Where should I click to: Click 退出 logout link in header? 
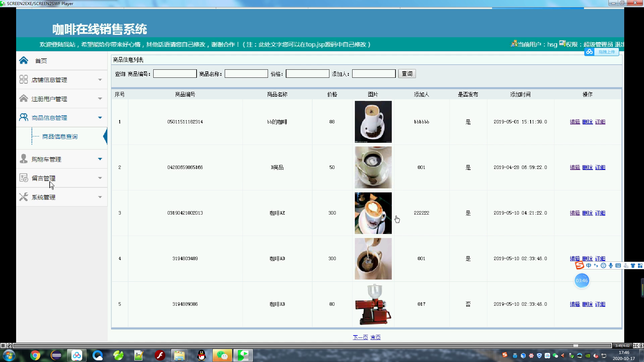click(619, 44)
